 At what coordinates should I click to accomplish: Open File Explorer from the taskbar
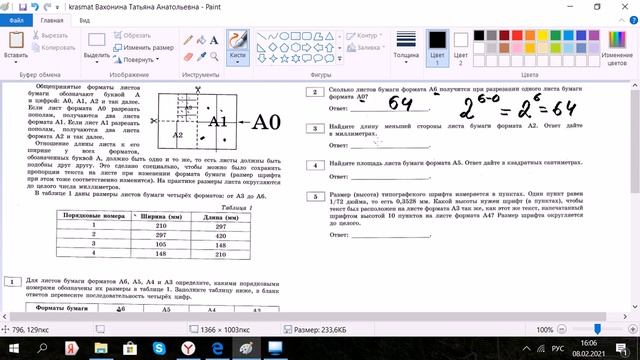pyautogui.click(x=101, y=349)
